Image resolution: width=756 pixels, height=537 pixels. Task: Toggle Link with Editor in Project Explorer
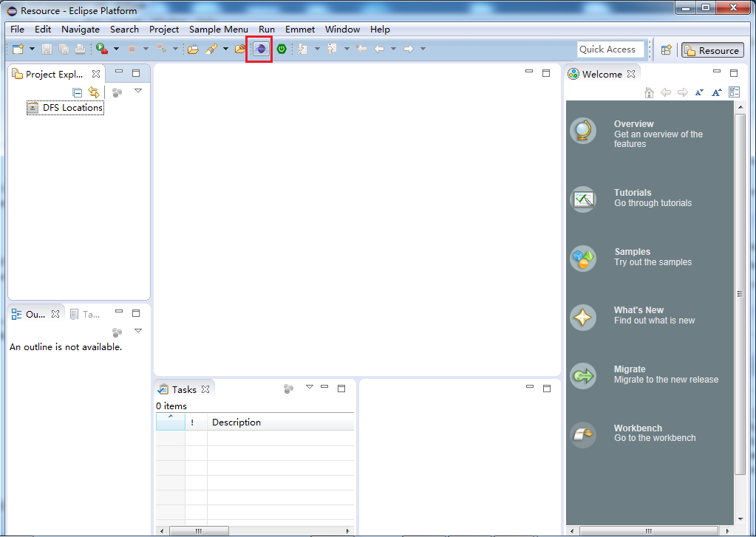(94, 92)
